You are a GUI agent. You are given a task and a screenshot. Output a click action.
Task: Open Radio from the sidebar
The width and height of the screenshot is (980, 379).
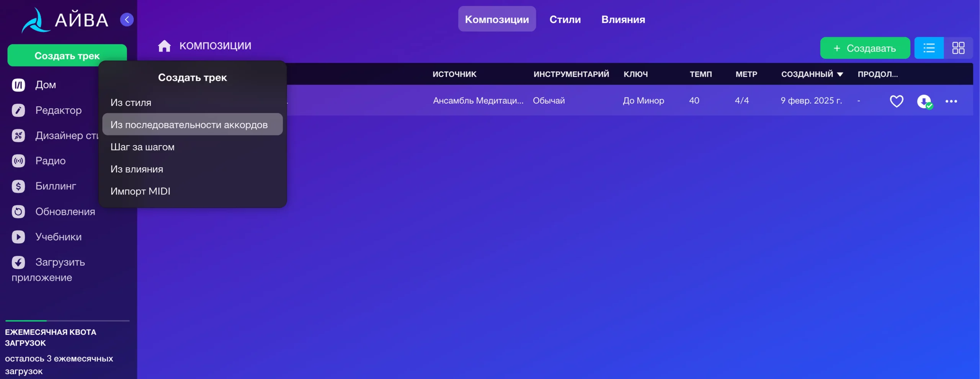tap(18, 161)
